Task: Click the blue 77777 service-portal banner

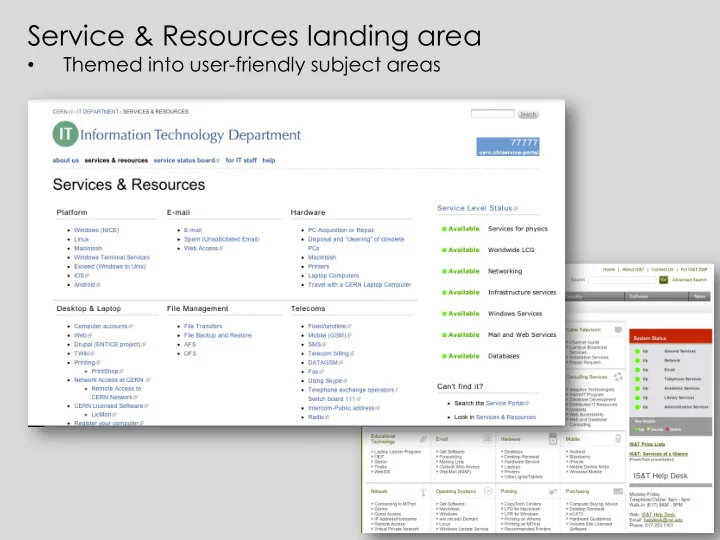Action: tap(508, 146)
